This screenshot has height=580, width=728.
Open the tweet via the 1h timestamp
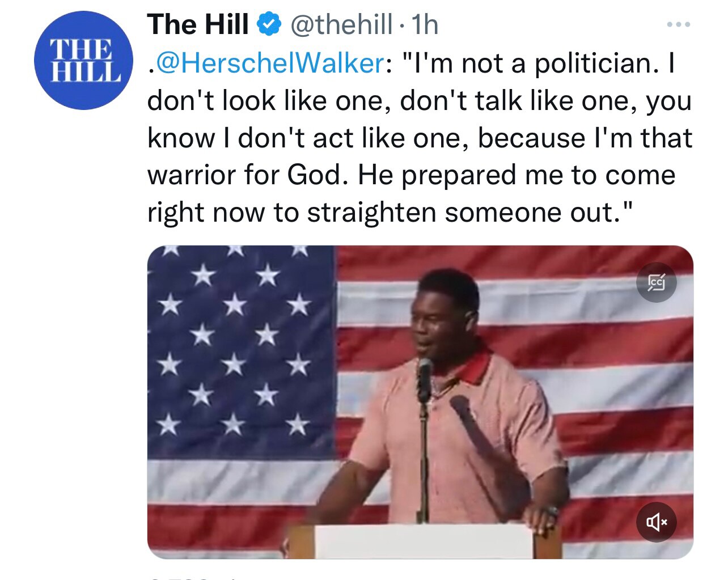click(x=425, y=24)
